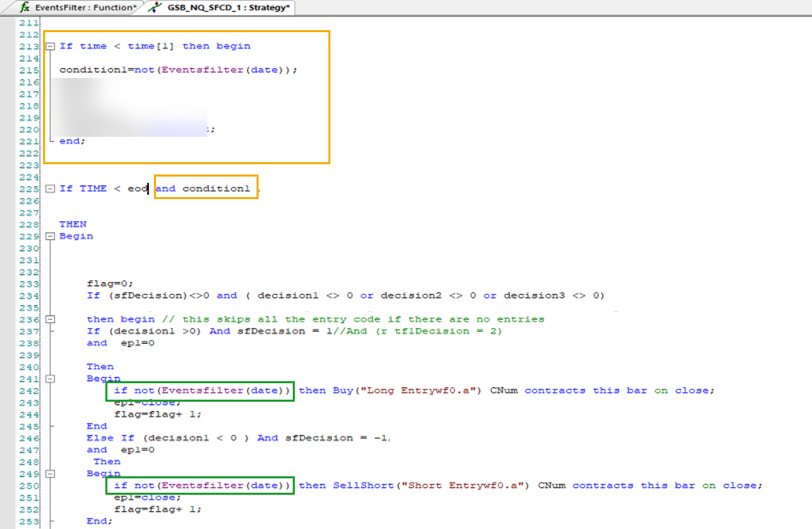The width and height of the screenshot is (812, 529).
Task: Collapse the code block starting at line 213
Action: (50, 47)
